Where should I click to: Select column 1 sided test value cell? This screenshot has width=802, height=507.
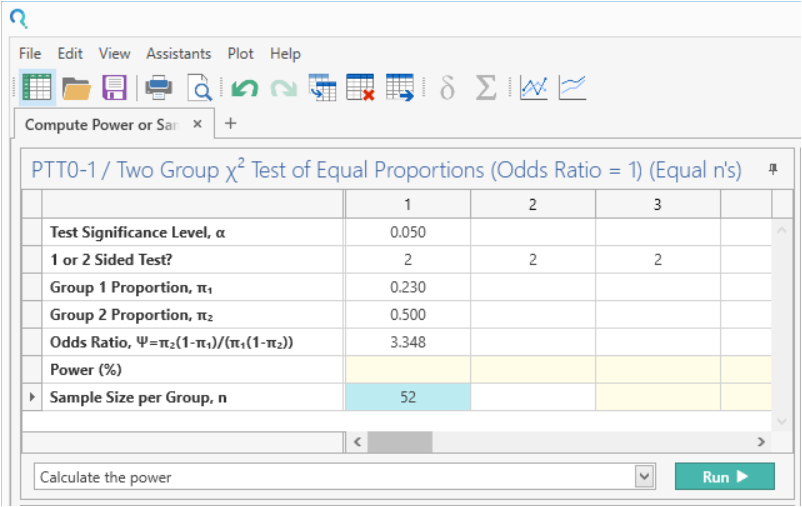[408, 260]
